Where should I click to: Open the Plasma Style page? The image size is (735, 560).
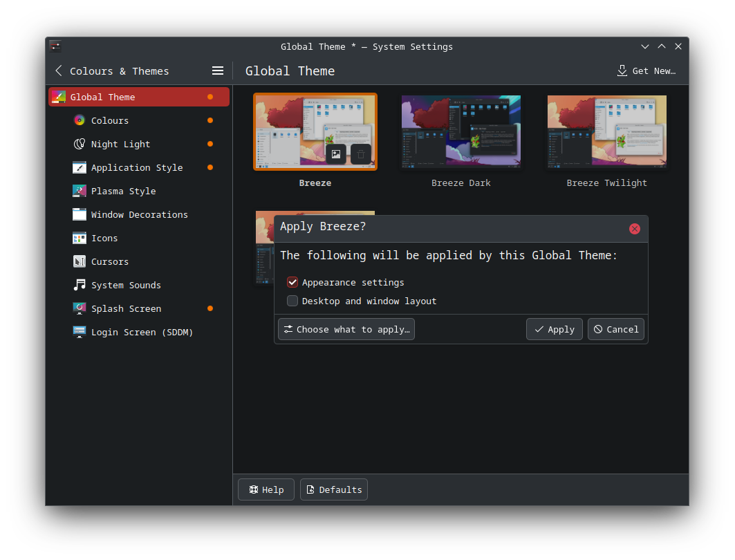pyautogui.click(x=139, y=191)
